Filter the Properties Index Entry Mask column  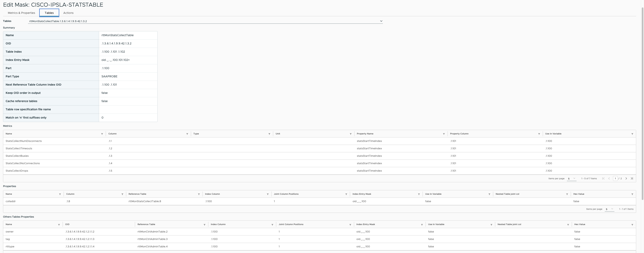tap(419, 194)
